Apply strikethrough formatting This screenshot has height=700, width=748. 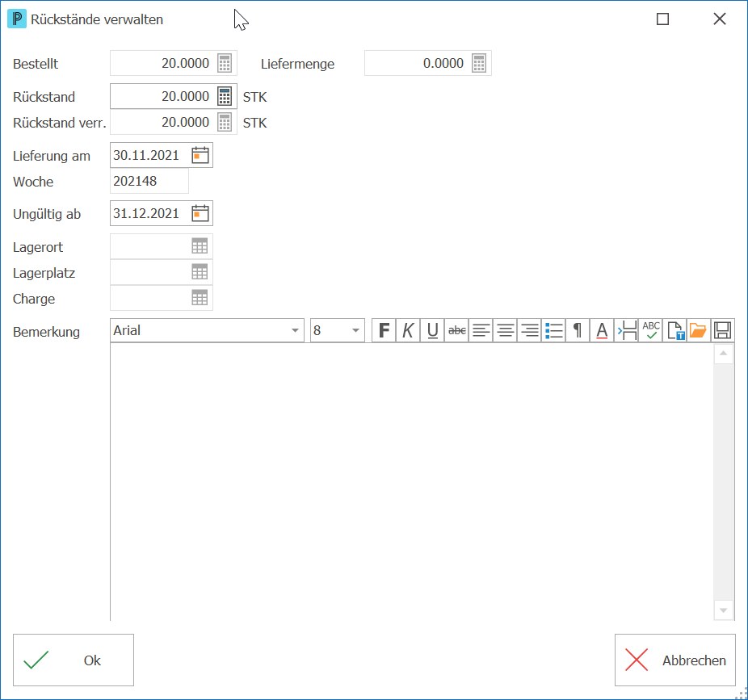click(457, 330)
